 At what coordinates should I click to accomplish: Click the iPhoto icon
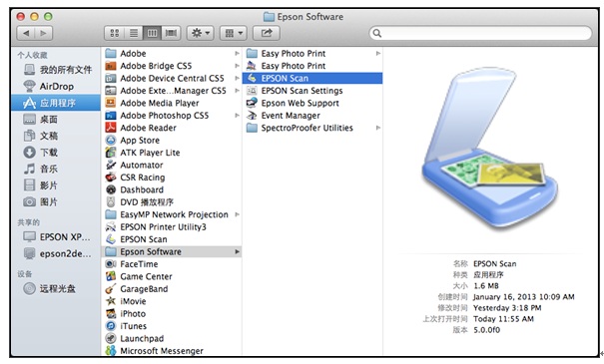[x=111, y=313]
